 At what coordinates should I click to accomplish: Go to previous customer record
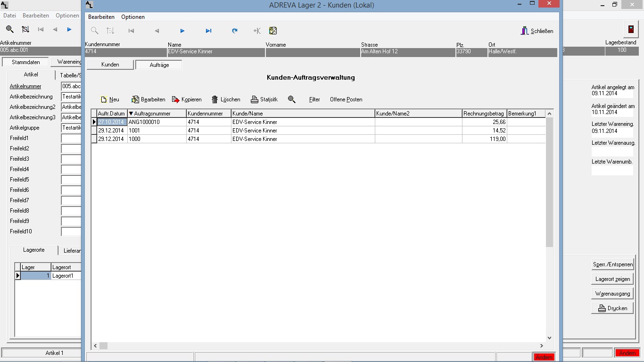tap(157, 31)
